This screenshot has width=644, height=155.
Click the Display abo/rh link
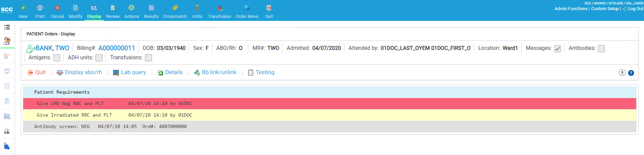tap(83, 72)
